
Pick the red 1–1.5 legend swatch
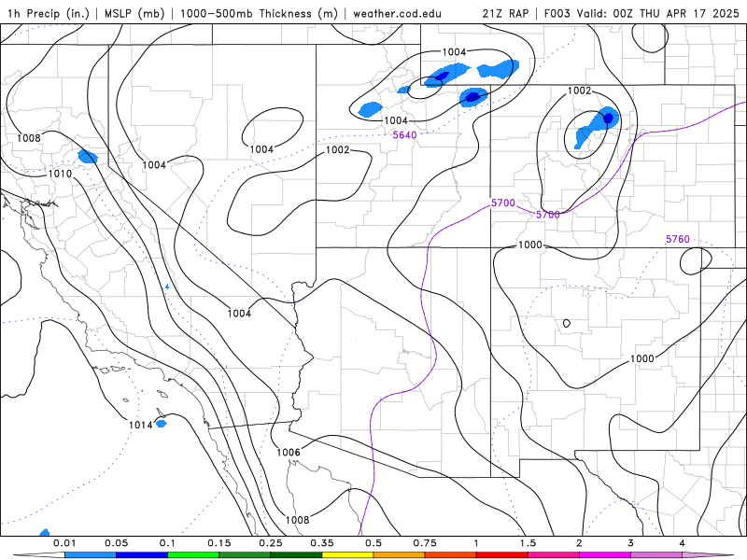(502, 555)
